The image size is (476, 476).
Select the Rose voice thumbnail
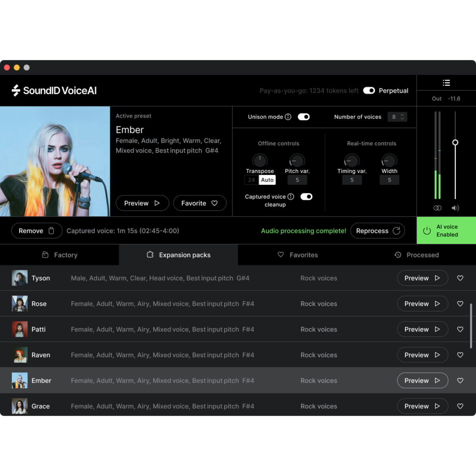(19, 304)
